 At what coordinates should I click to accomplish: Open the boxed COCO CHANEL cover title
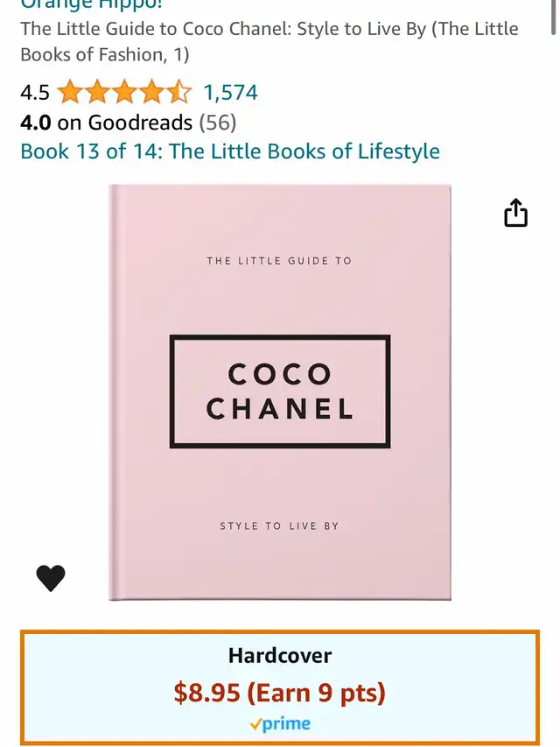[x=280, y=391]
